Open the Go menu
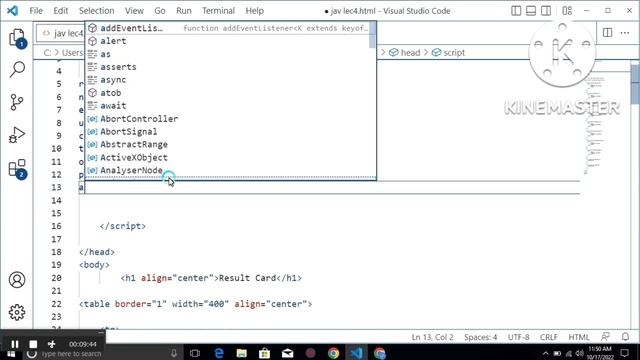Viewport: 640px width, 360px height. [x=160, y=11]
